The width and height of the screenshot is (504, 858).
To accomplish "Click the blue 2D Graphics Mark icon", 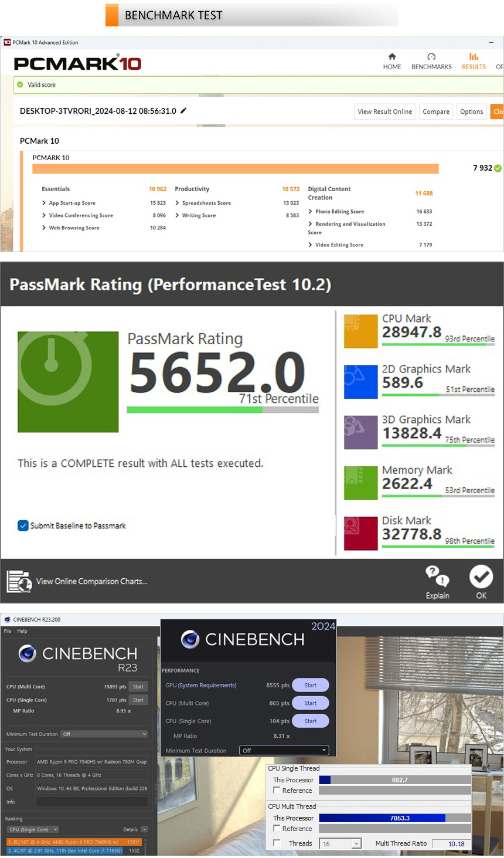I will pyautogui.click(x=360, y=382).
